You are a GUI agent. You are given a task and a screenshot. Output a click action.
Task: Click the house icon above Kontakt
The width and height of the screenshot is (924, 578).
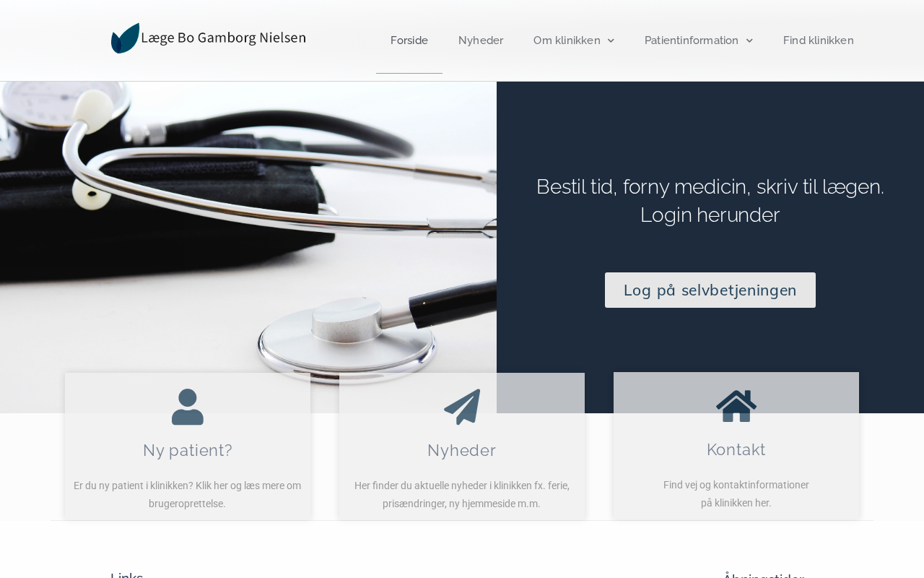(736, 406)
